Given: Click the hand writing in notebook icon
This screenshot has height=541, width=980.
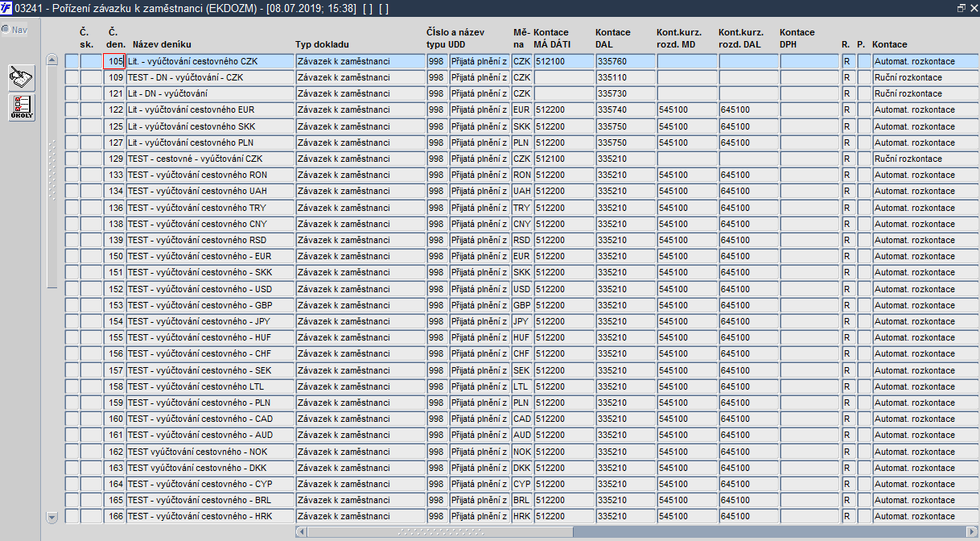Looking at the screenshot, I should tap(22, 78).
